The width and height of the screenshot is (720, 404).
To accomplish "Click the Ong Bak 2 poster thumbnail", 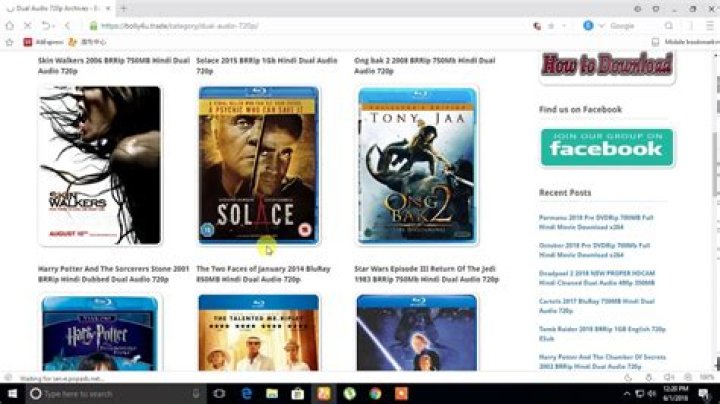I will (417, 165).
